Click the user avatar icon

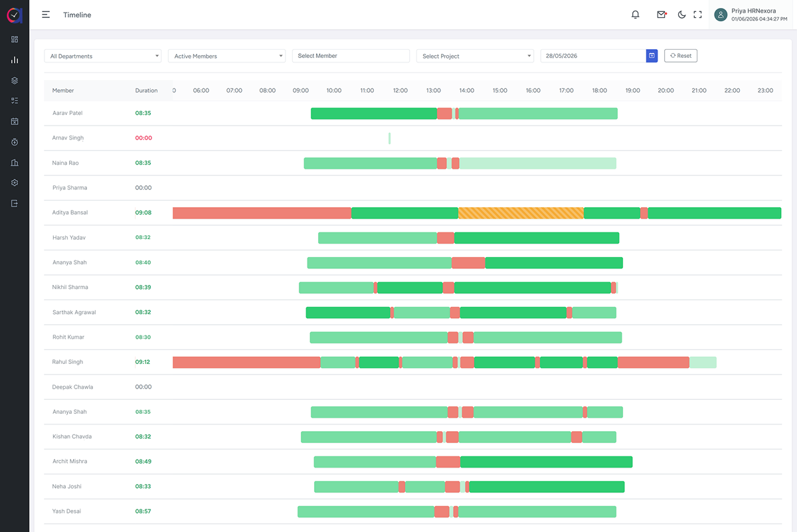pos(721,15)
